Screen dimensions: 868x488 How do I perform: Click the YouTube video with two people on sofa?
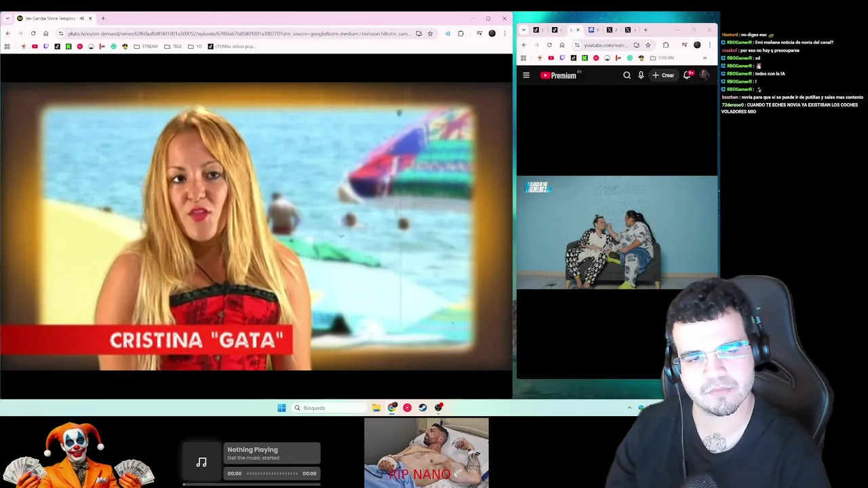click(616, 232)
